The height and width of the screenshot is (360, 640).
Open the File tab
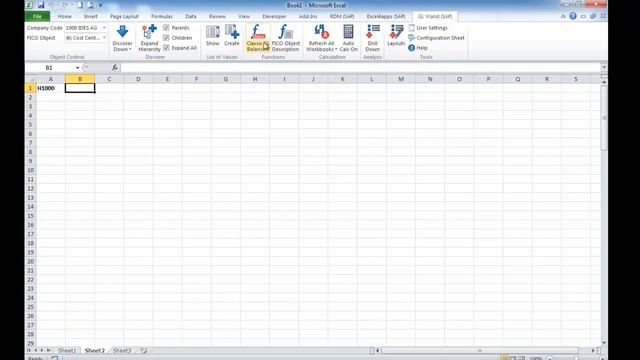pos(38,16)
